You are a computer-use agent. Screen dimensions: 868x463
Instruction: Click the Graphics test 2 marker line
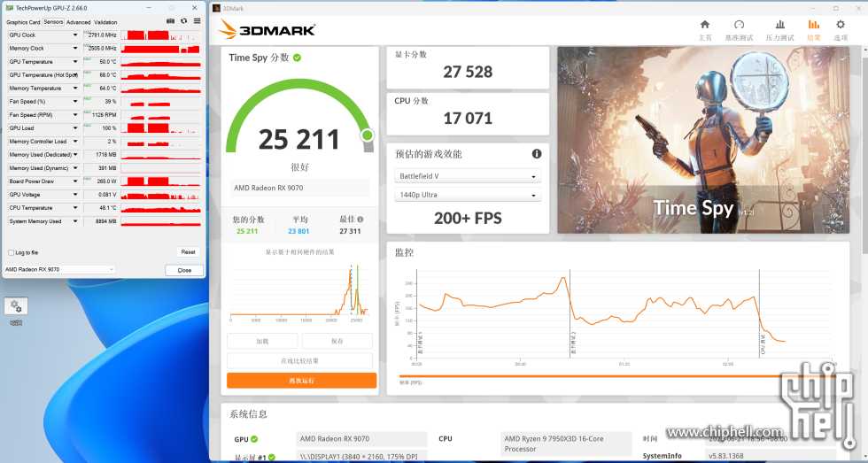coord(570,313)
